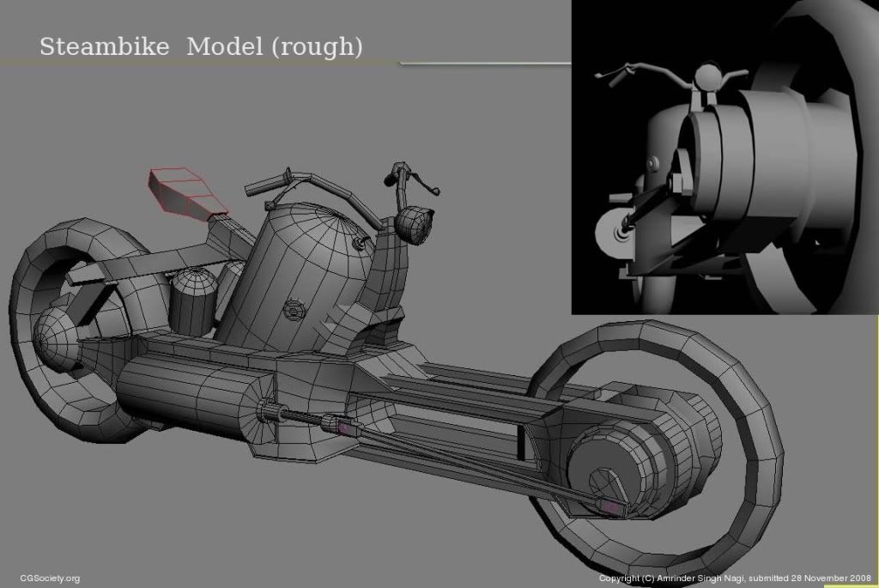This screenshot has height=588, width=879.
Task: Click the front wheel tire ring
Action: (755, 386)
